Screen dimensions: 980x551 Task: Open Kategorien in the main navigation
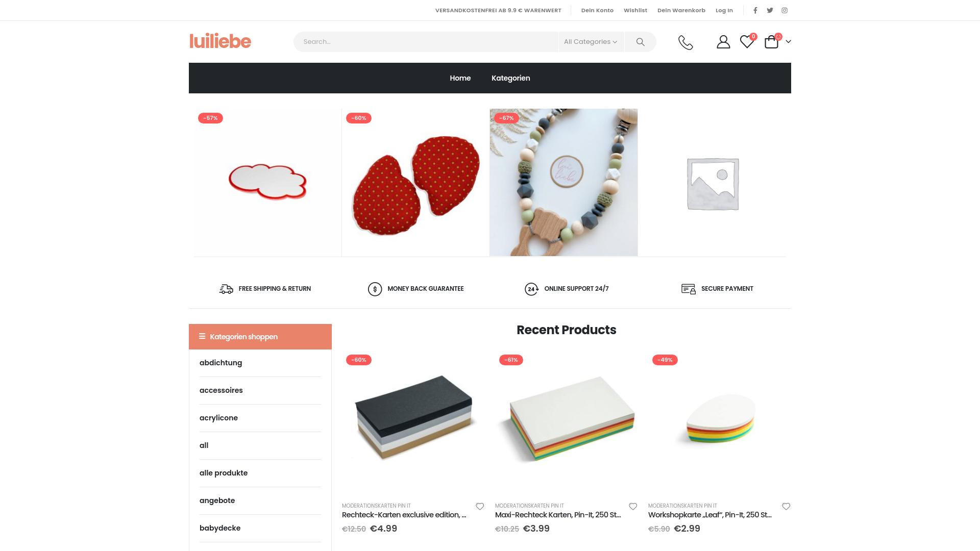pyautogui.click(x=510, y=78)
